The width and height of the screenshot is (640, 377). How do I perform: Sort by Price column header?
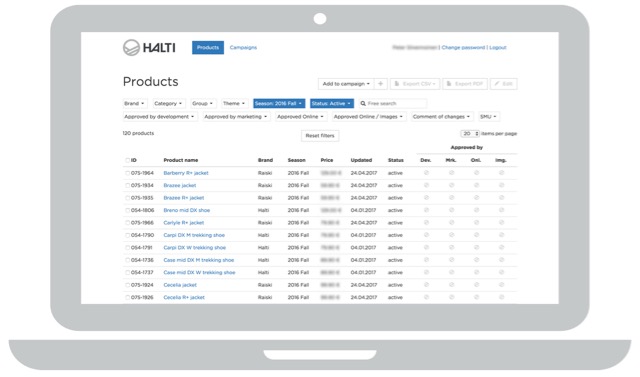(x=327, y=160)
